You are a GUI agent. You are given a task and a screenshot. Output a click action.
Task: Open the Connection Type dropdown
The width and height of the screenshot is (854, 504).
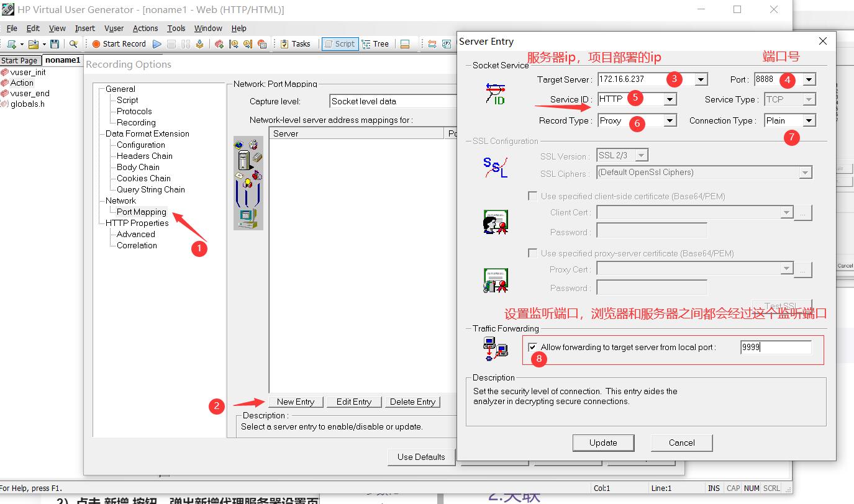coord(809,120)
